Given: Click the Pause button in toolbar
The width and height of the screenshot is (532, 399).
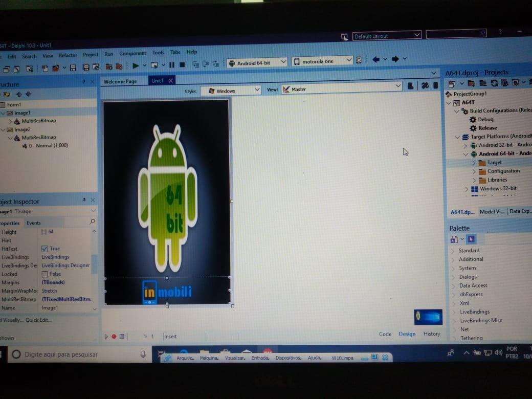Looking at the screenshot, I should tap(172, 65).
